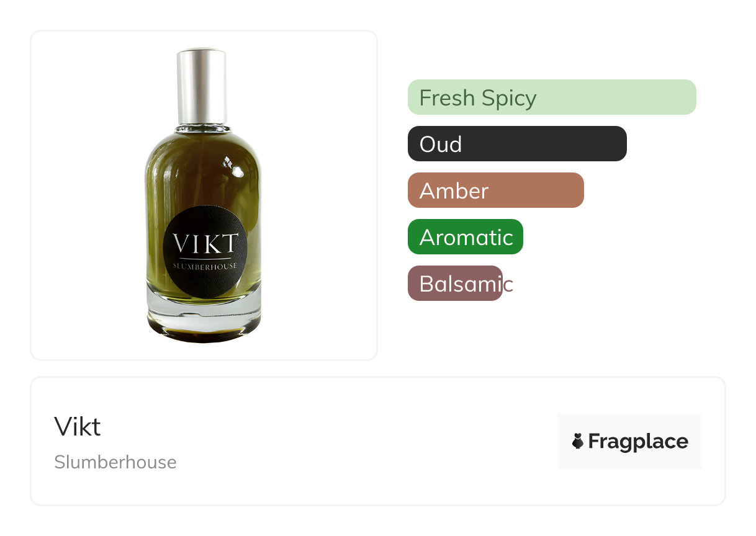Select the Fresh Spicy accord bar
The width and height of the screenshot is (756, 536).
(x=552, y=97)
